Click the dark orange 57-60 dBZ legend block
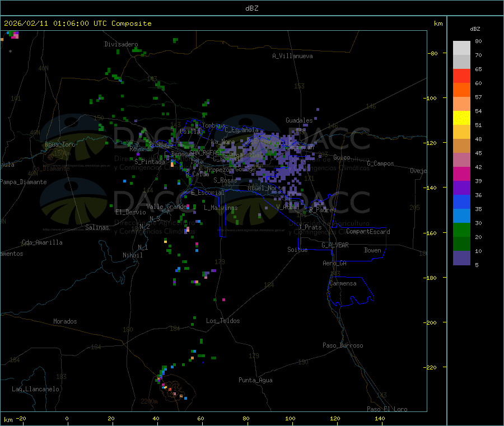The width and height of the screenshot is (504, 426). click(x=461, y=90)
